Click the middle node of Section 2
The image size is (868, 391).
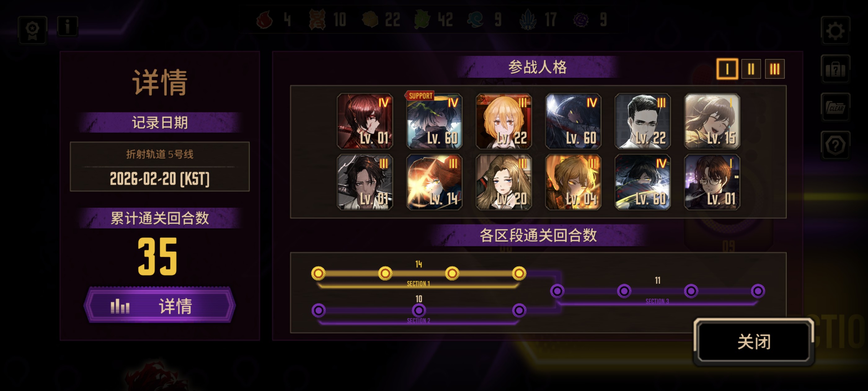(419, 310)
